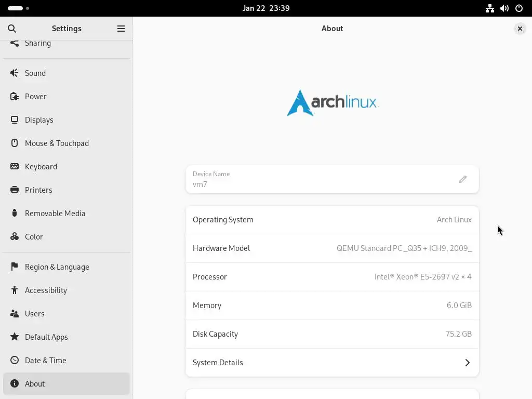Click the Accessibility person icon
The width and height of the screenshot is (532, 399).
[x=14, y=290]
